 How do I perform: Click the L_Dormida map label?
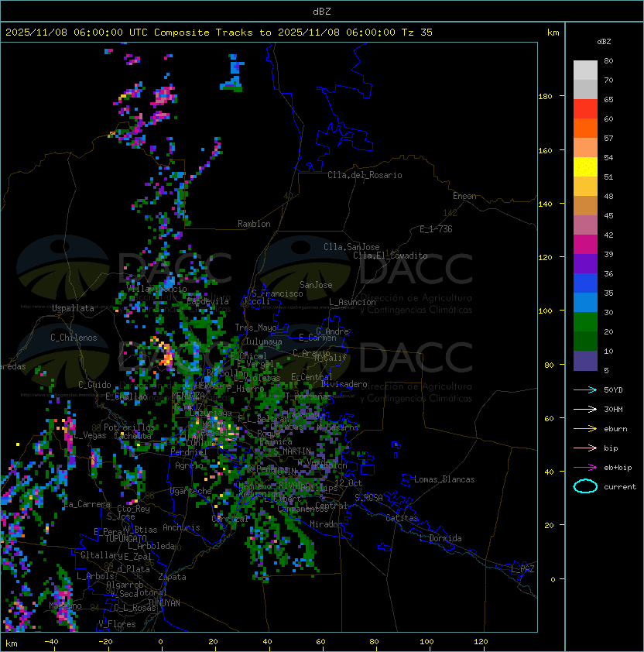(440, 538)
